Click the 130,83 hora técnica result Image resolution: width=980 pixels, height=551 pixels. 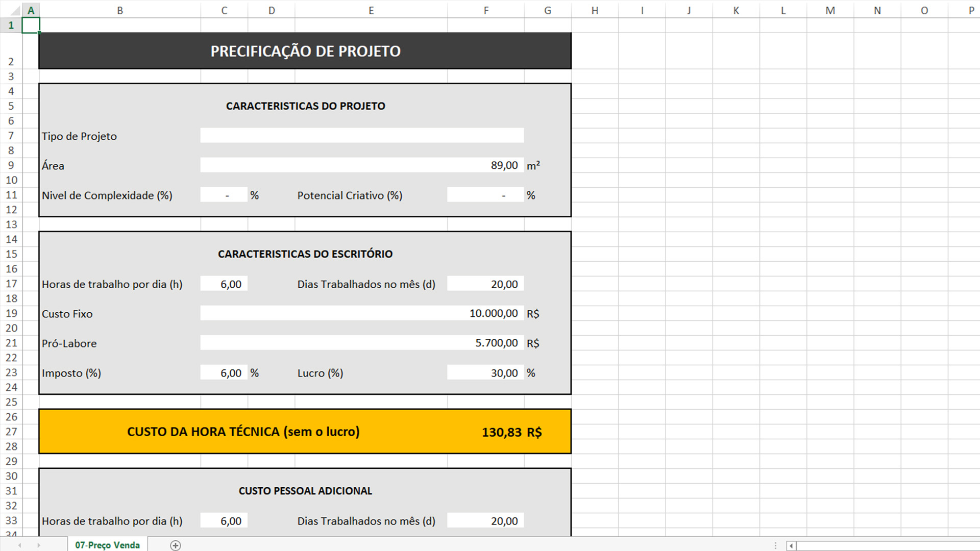[x=501, y=432]
